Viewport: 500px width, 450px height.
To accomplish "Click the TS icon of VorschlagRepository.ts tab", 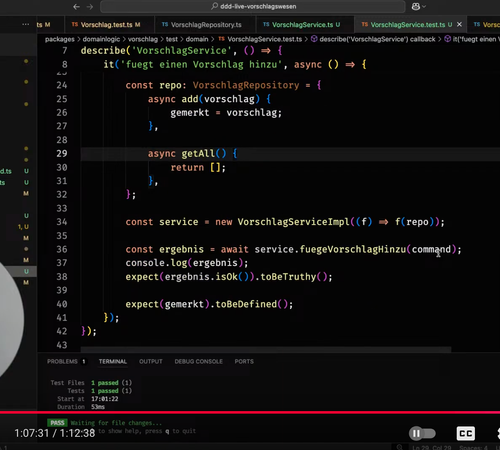I will tap(165, 24).
